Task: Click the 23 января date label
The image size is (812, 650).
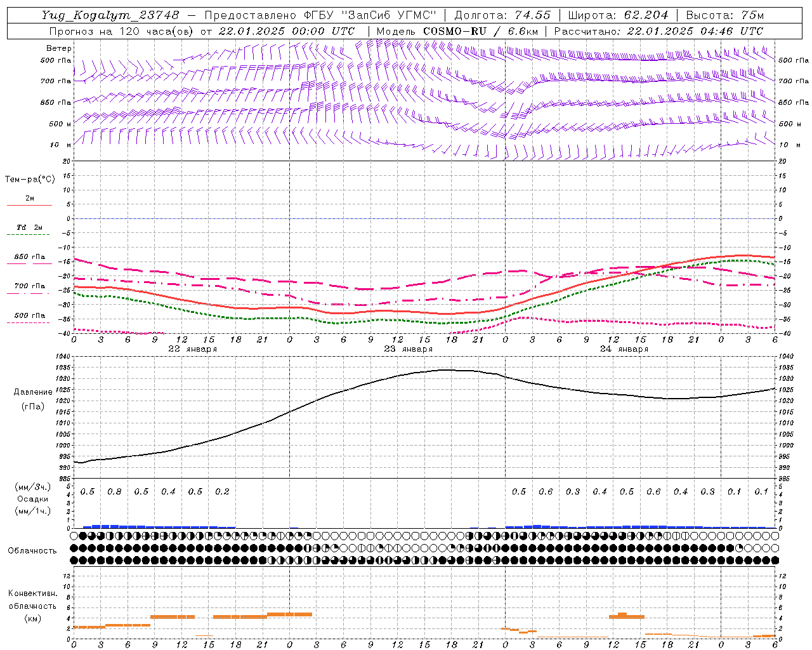Action: tap(409, 349)
